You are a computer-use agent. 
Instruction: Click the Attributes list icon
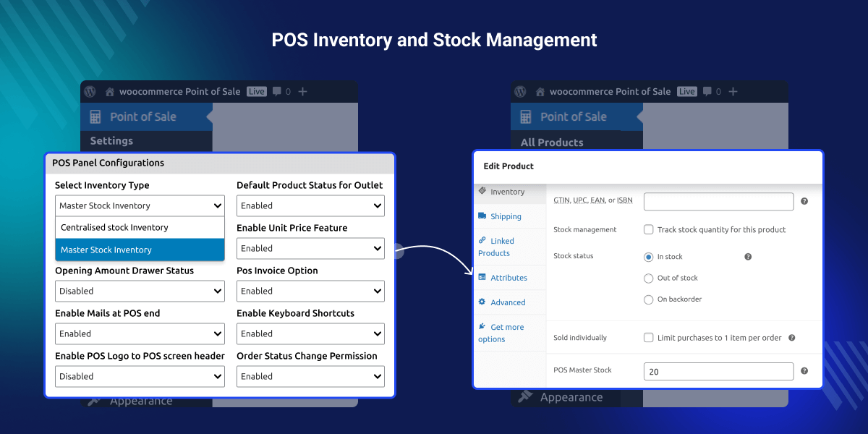(482, 277)
